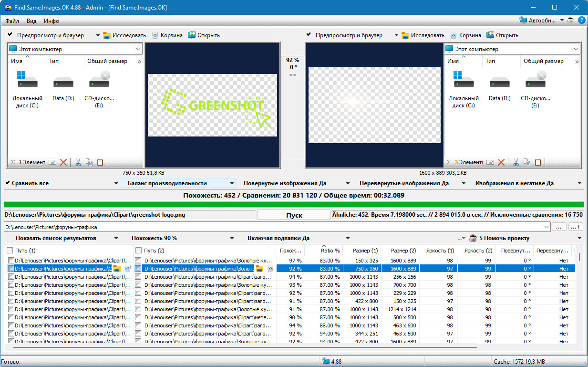Click the folder path input field
The width and height of the screenshot is (588, 367).
(x=277, y=227)
